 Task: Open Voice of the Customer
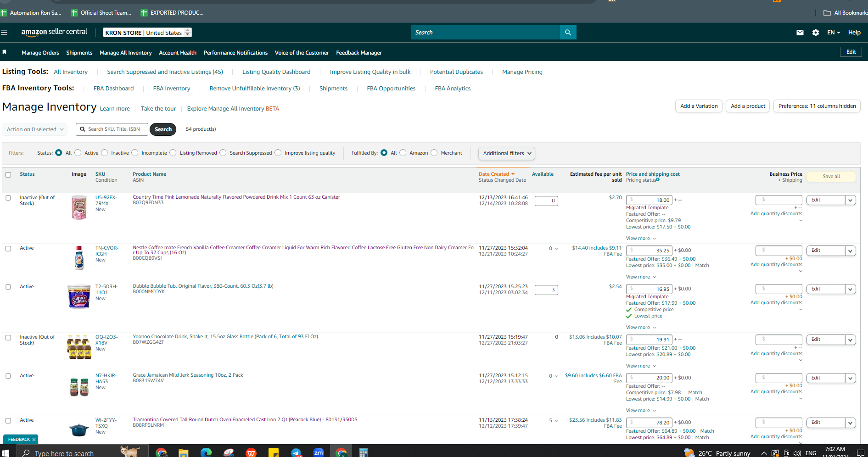(302, 53)
